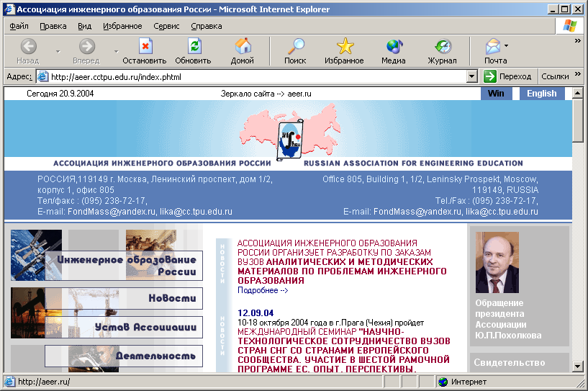Stop page loading with Остановить
The height and width of the screenshot is (391, 588).
click(145, 51)
